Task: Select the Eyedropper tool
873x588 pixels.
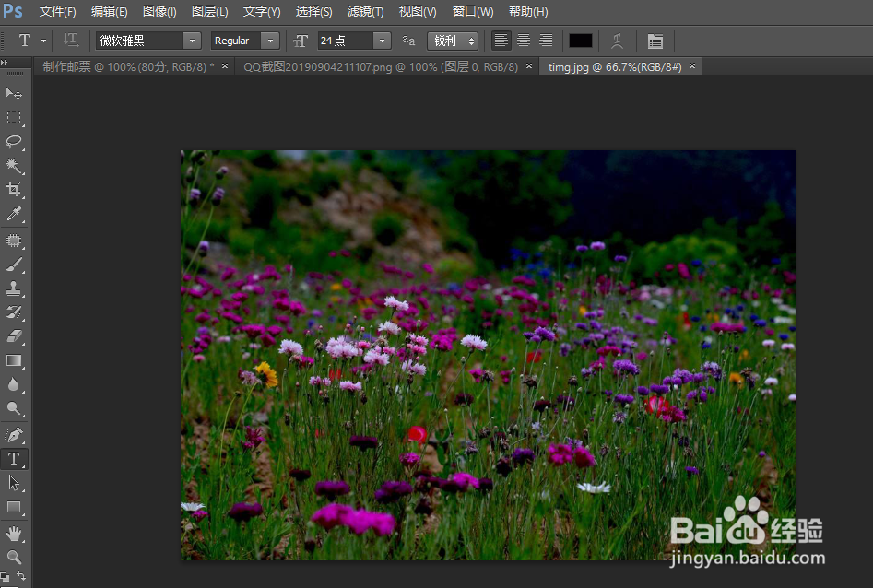Action: click(x=14, y=214)
